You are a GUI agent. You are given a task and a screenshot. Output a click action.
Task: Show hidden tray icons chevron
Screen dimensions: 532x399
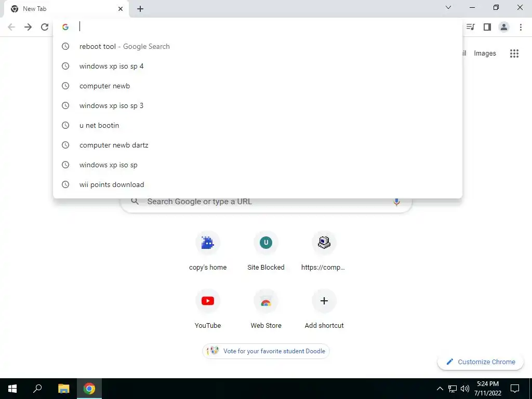(440, 389)
